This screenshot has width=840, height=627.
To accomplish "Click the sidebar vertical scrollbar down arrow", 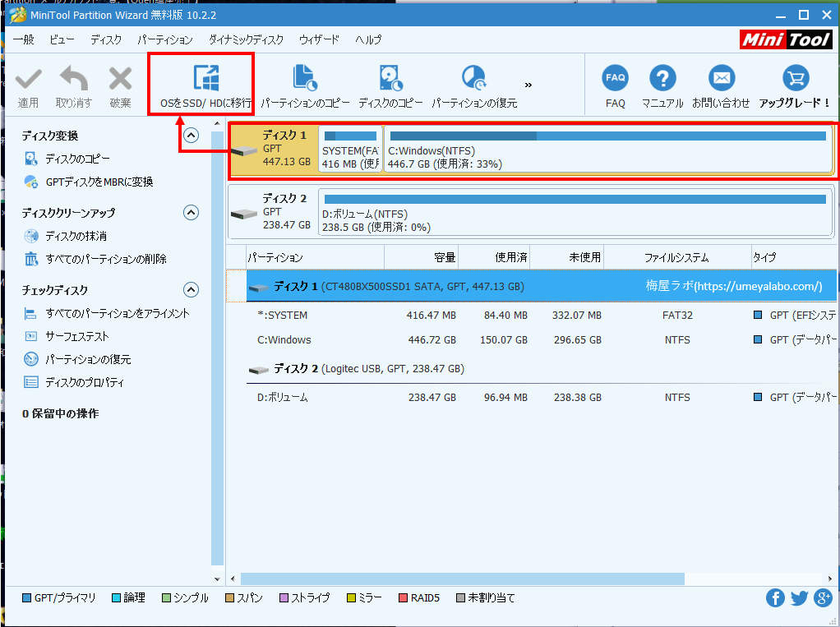I will click(x=217, y=579).
